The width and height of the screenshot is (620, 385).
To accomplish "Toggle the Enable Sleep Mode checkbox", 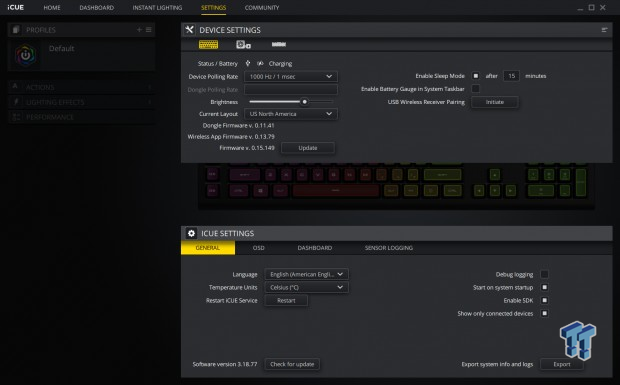I will [476, 75].
